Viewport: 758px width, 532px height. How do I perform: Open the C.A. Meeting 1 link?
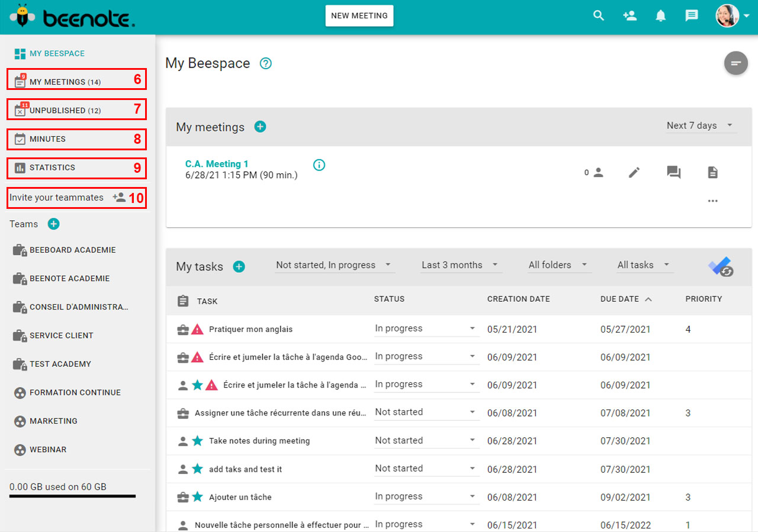pyautogui.click(x=217, y=164)
